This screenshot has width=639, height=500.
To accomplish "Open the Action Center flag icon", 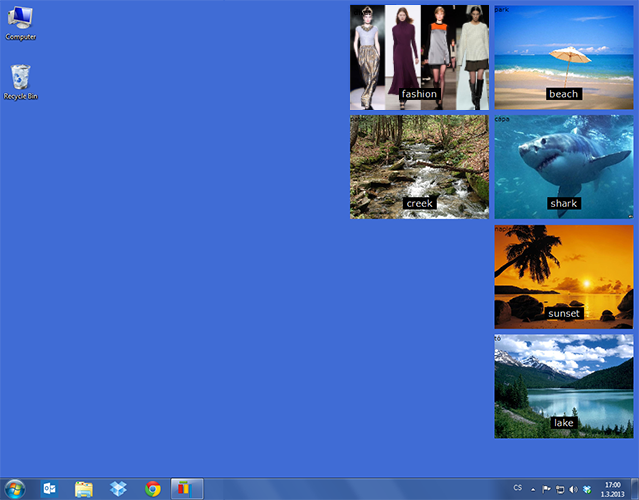I will pos(547,489).
